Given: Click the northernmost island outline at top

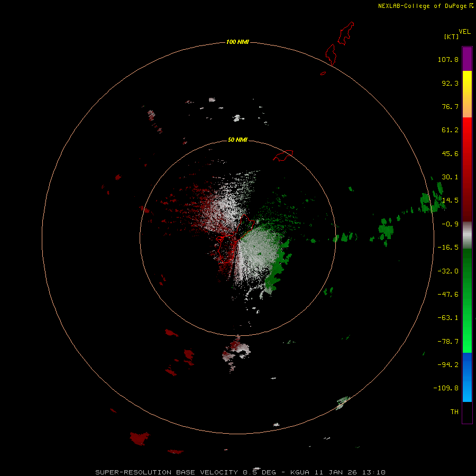Looking at the screenshot, I should pyautogui.click(x=346, y=33).
